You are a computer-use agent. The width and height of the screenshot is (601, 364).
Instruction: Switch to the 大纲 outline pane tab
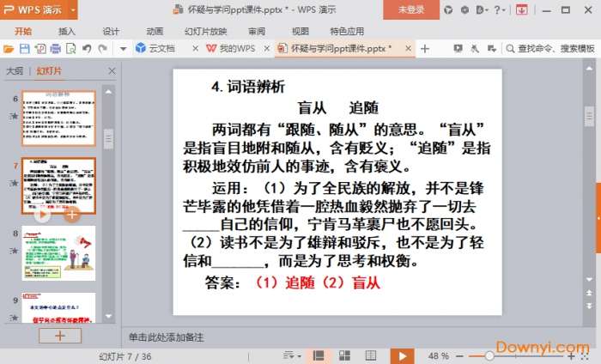coord(15,71)
